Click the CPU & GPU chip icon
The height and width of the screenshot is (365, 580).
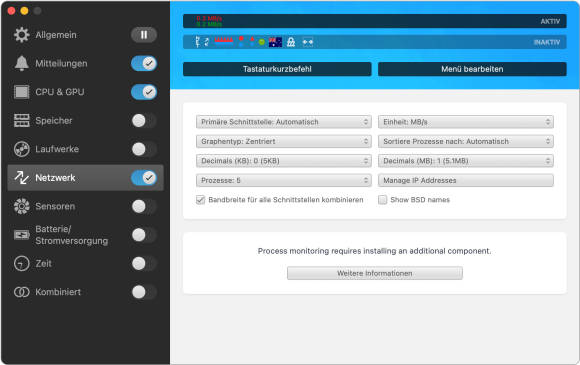point(21,92)
